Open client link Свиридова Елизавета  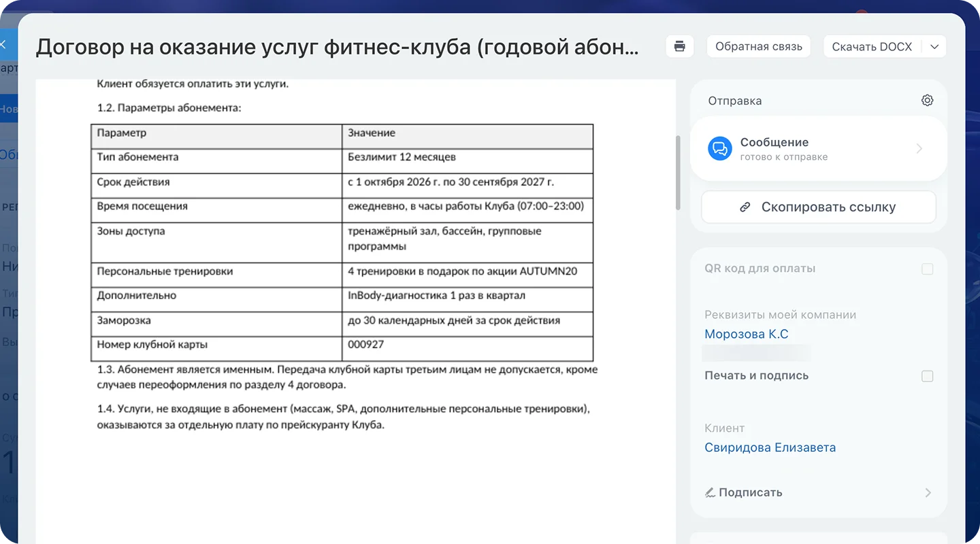coord(770,447)
